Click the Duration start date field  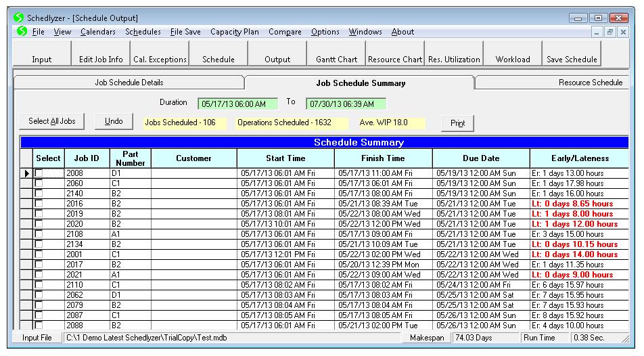pyautogui.click(x=237, y=104)
